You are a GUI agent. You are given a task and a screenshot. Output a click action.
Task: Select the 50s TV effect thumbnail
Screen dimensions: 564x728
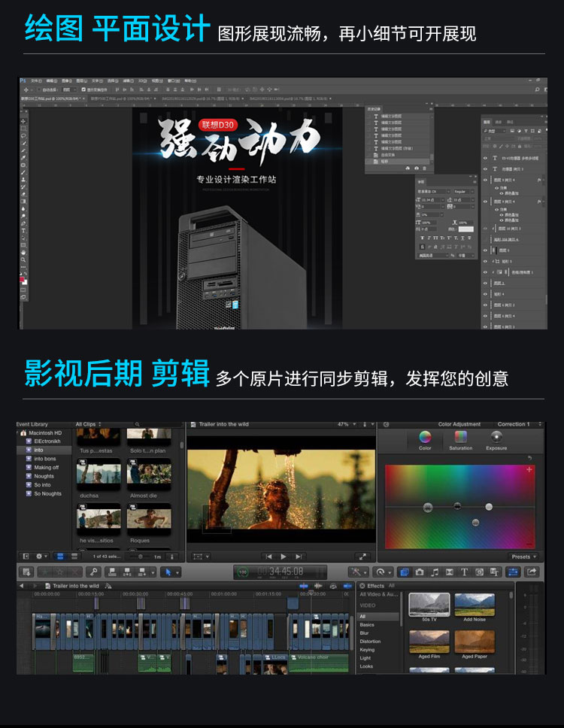tap(429, 605)
